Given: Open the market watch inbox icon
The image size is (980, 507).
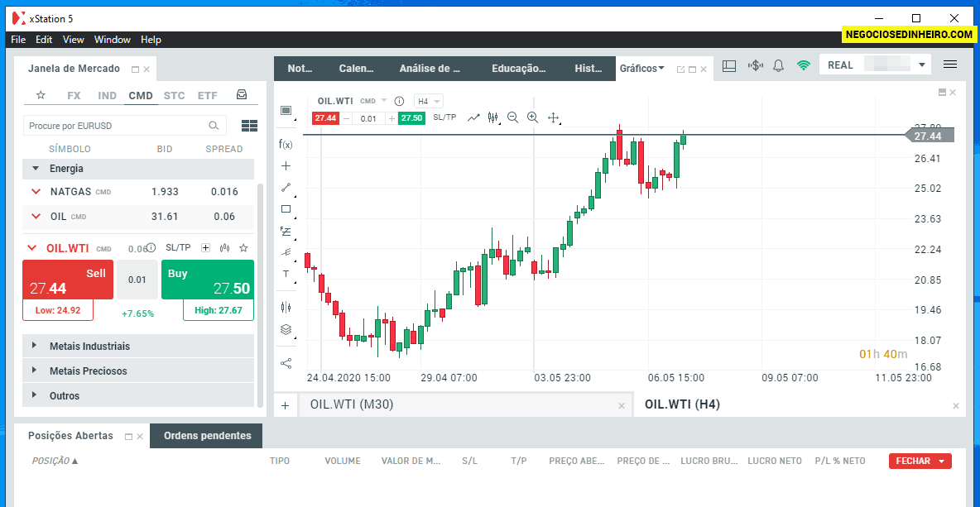Looking at the screenshot, I should click(x=241, y=95).
